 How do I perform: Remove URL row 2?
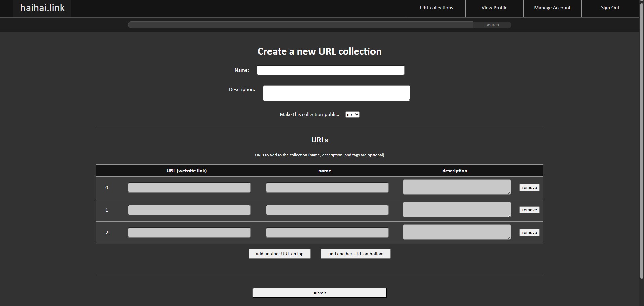529,233
